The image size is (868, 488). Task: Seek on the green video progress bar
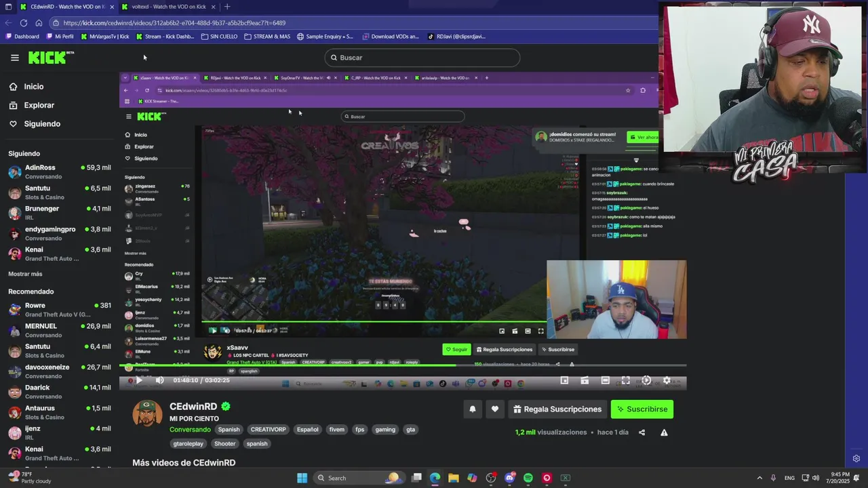pos(403,365)
